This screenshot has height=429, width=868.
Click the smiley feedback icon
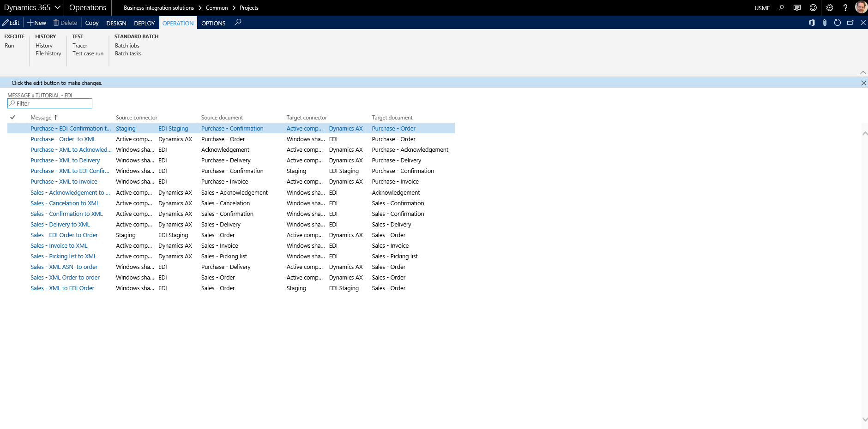coord(813,8)
